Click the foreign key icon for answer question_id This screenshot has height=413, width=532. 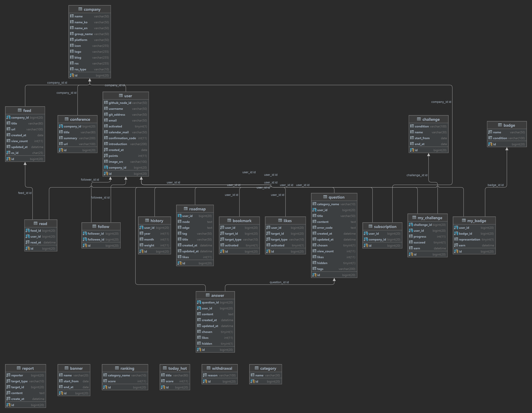pos(199,302)
